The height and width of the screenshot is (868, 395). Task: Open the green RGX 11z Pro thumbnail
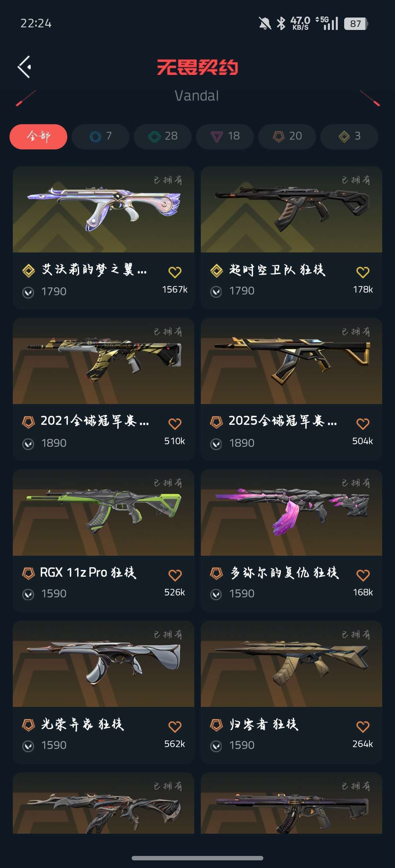point(104,513)
